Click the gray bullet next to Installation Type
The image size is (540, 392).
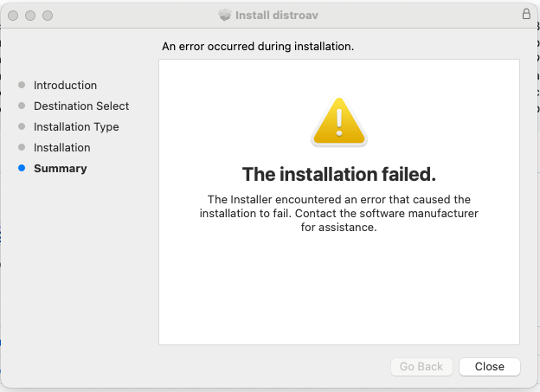coord(22,126)
